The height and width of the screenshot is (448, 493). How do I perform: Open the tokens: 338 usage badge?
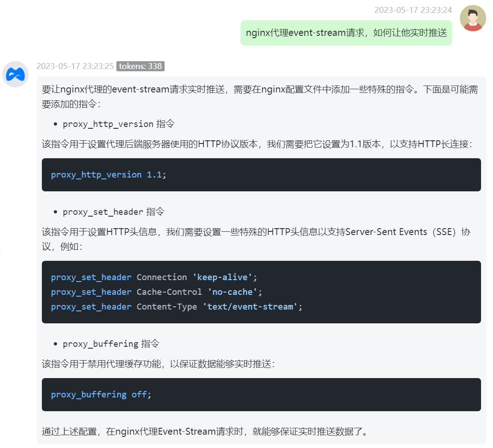(x=140, y=66)
